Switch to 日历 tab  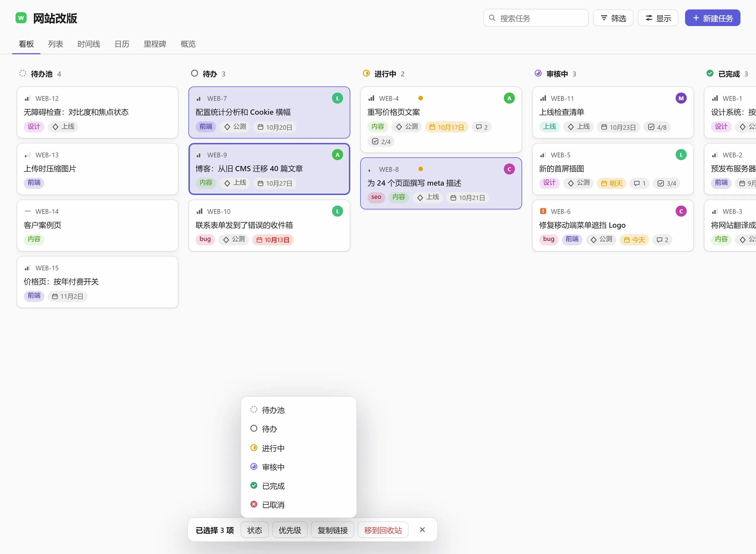(x=122, y=44)
